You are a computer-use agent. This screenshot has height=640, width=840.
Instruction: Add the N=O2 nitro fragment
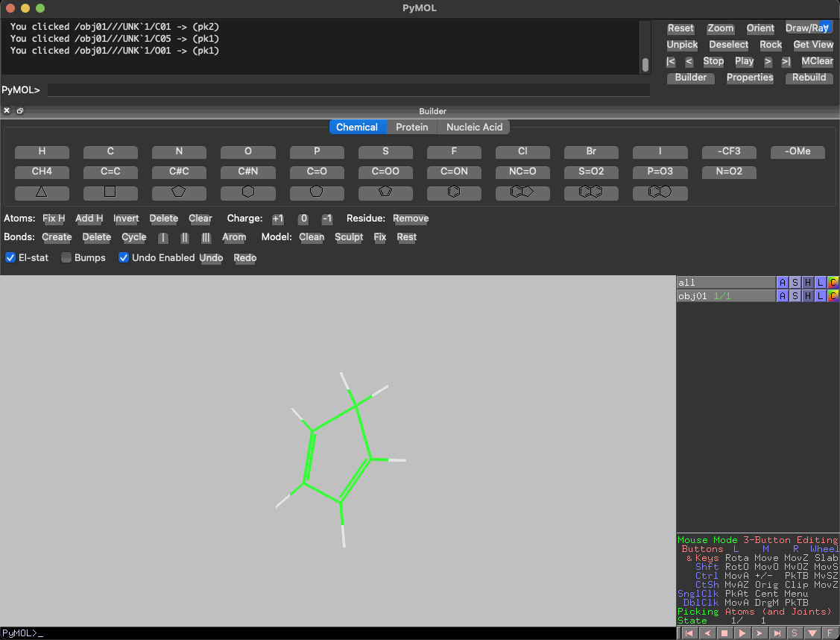click(x=729, y=172)
